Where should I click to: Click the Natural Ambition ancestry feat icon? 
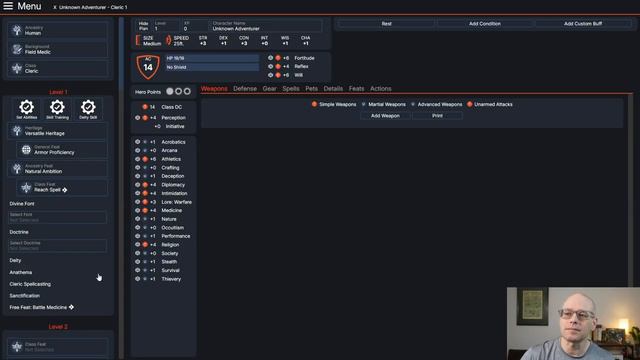pos(17,169)
